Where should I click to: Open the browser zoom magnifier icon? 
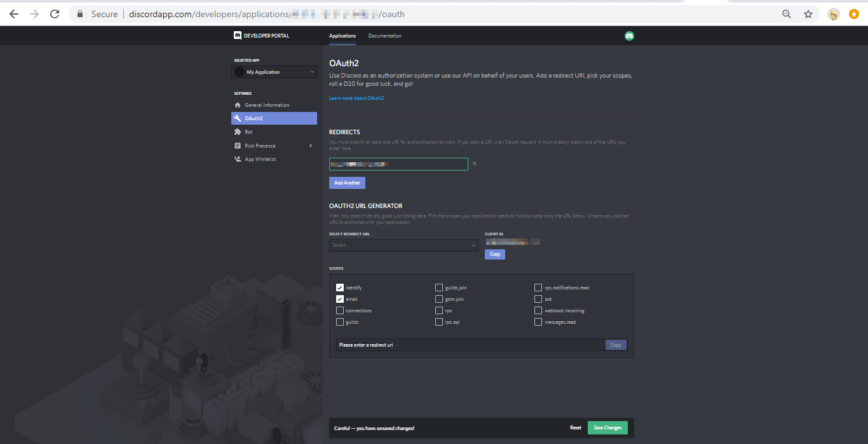click(x=787, y=14)
